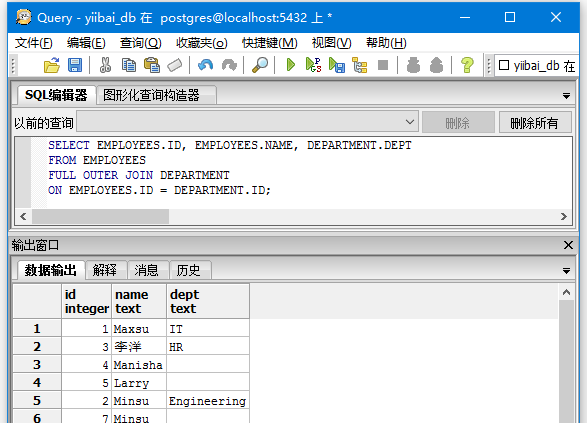Expand the previous queries dropdown
The height and width of the screenshot is (423, 587).
(410, 122)
